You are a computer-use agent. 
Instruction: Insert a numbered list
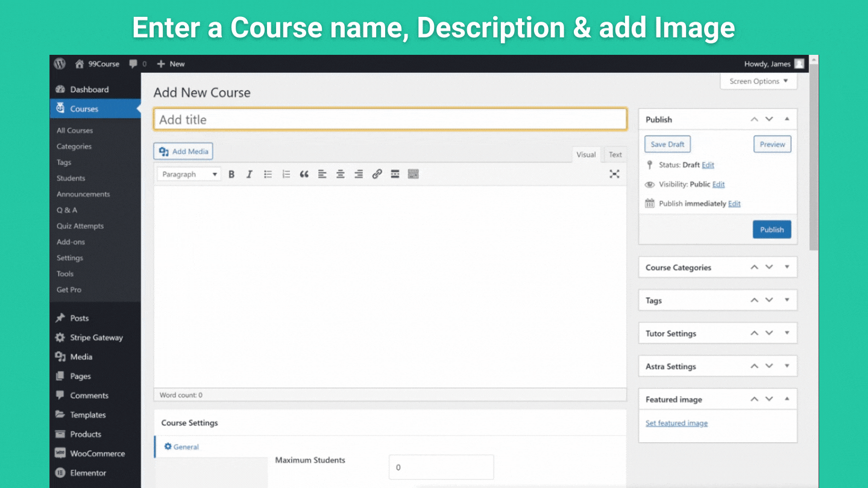coord(286,174)
